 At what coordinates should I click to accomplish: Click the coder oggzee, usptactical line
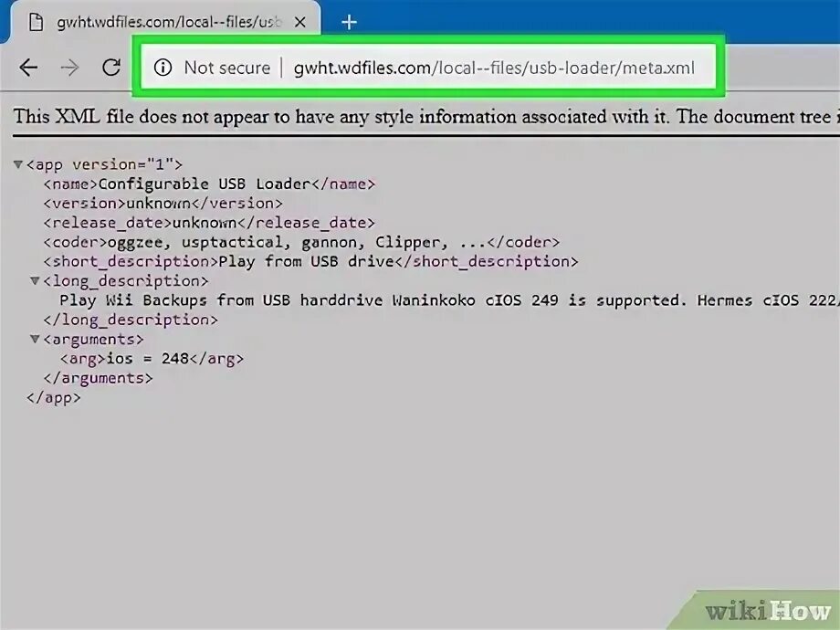(301, 242)
